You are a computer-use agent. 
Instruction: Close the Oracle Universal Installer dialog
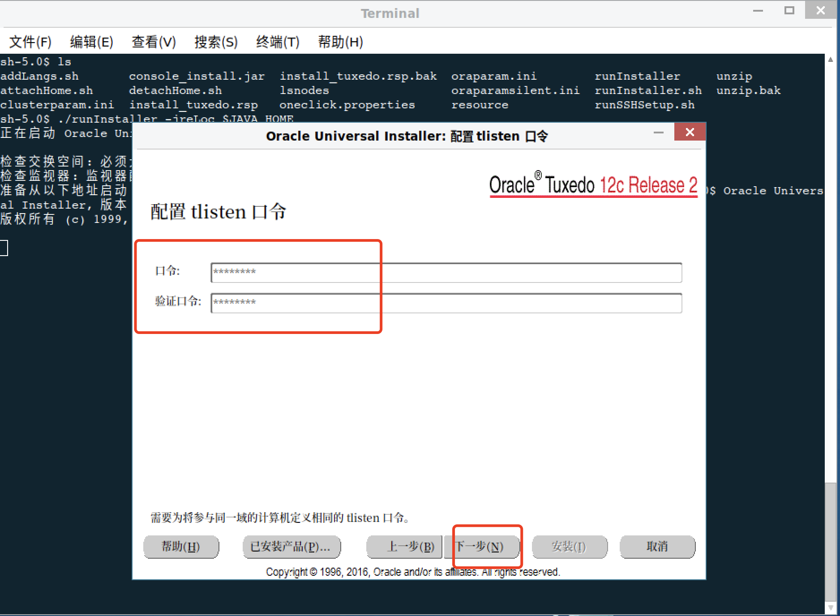690,132
